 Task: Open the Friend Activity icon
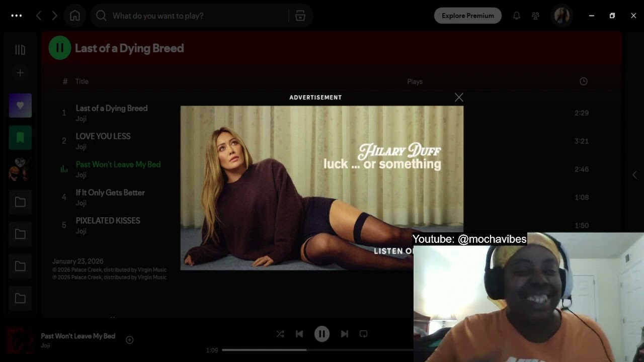(535, 16)
